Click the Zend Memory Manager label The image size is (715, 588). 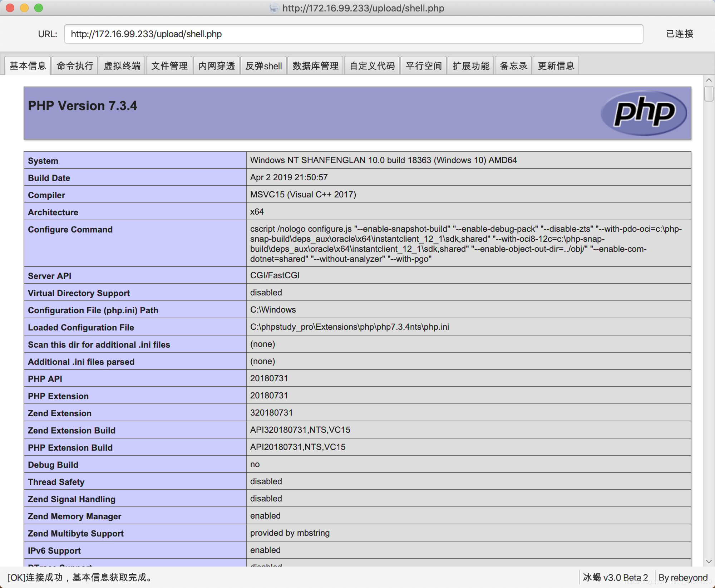74,516
